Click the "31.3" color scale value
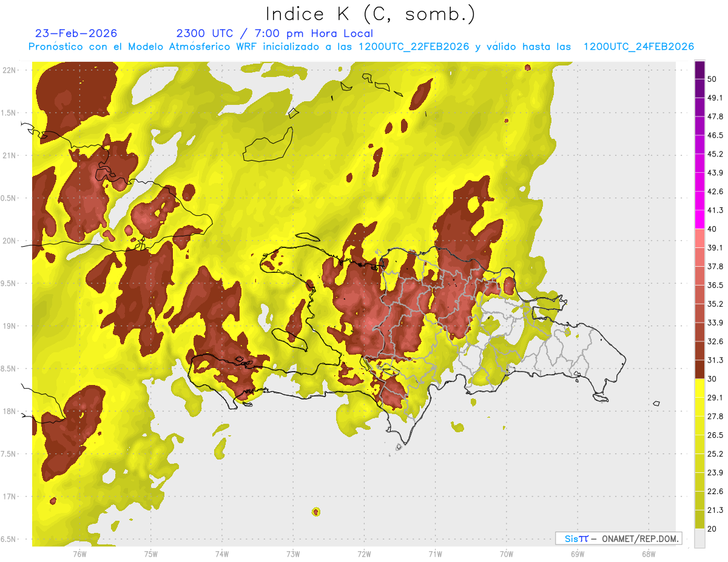The height and width of the screenshot is (562, 728). pyautogui.click(x=715, y=360)
